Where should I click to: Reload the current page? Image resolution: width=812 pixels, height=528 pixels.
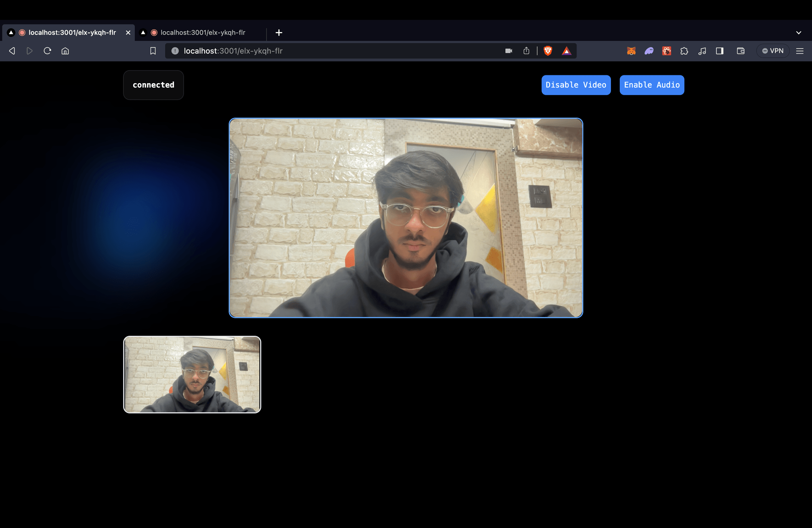47,51
